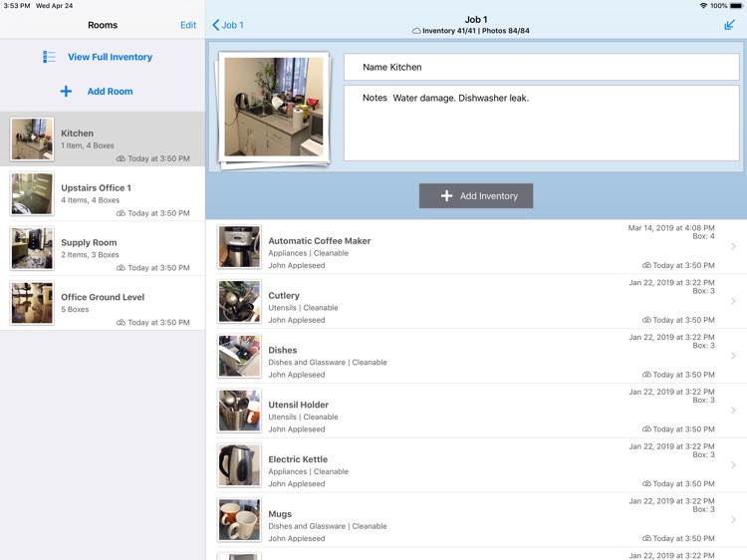The width and height of the screenshot is (747, 560).
Task: Edit the Notes water damage field
Action: coord(542,123)
